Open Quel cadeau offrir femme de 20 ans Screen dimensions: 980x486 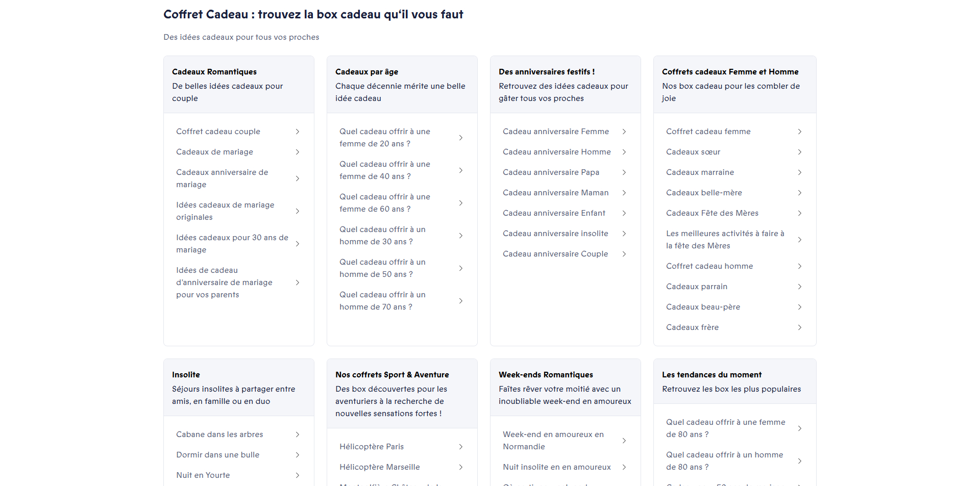point(402,138)
